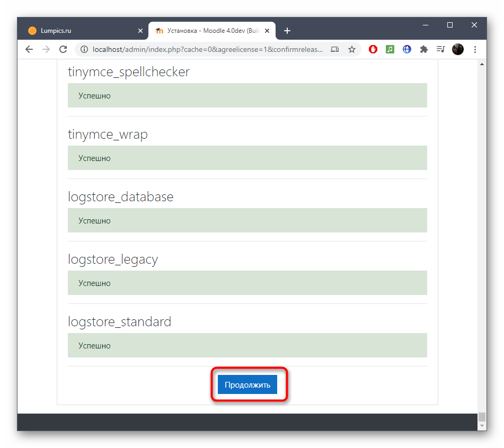Click Успешно under tinymce_wrap
This screenshot has height=448, width=504.
pos(94,158)
